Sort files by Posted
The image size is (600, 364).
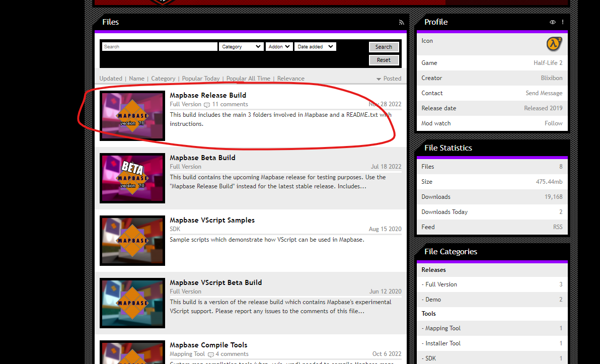(x=392, y=79)
